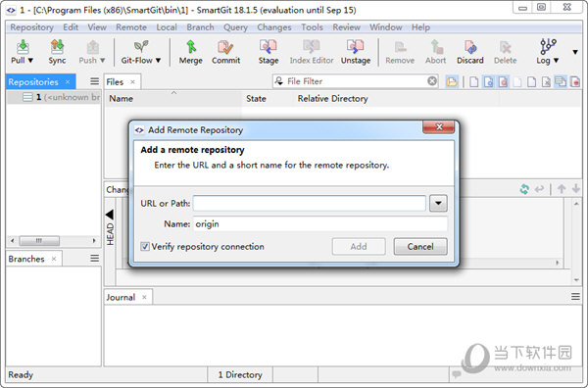Sort files by State column header
The height and width of the screenshot is (388, 588).
point(268,99)
